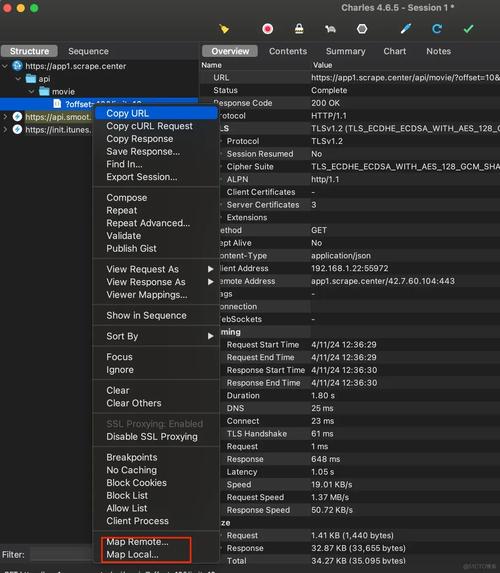
Task: Click the globe icon beside app1.scrape.center
Action: point(17,66)
